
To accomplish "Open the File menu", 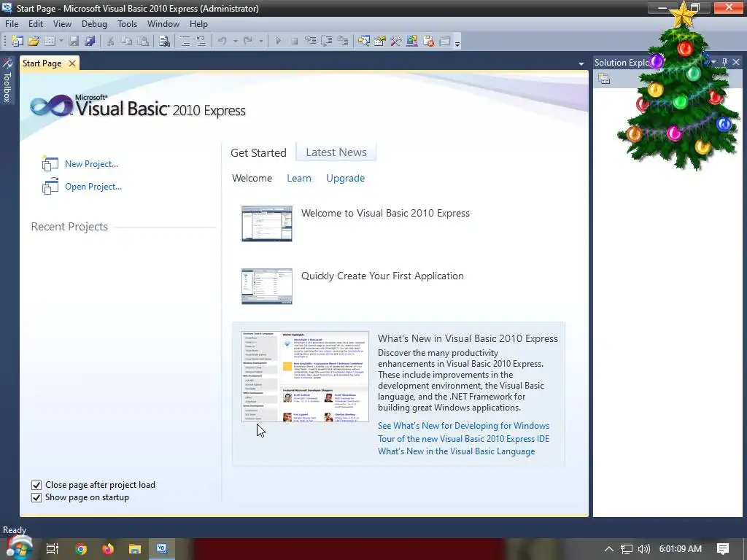I will click(x=12, y=24).
